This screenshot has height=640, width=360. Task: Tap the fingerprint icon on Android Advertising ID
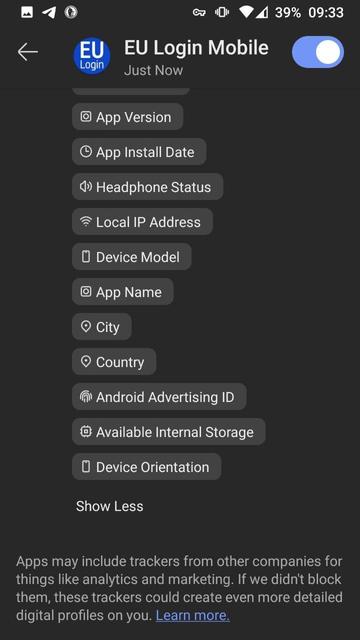86,397
